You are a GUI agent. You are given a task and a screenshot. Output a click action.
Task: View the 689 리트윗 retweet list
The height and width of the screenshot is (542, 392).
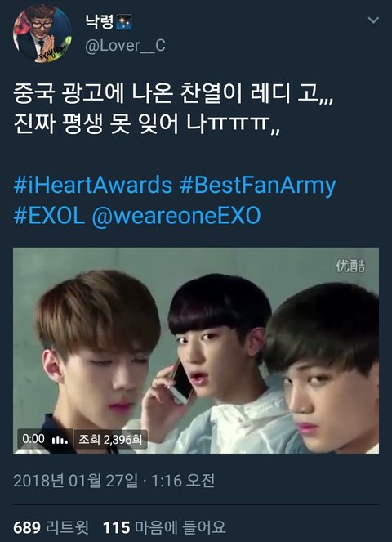(51, 527)
